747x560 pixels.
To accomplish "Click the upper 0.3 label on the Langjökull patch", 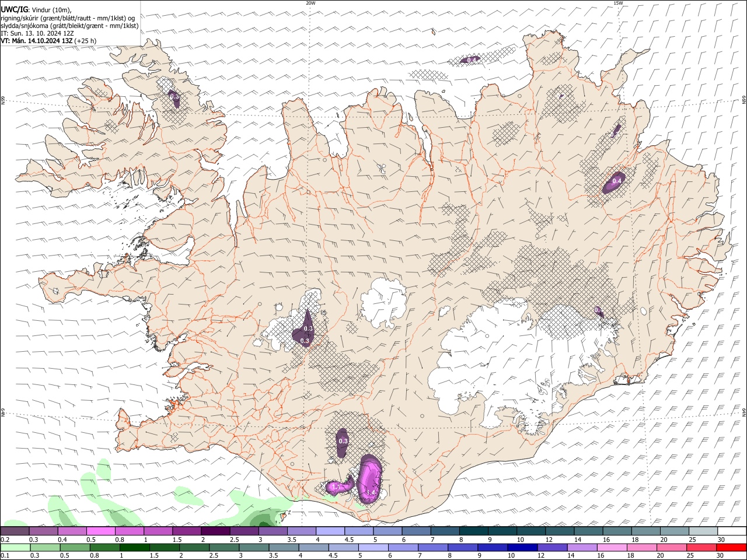I will [x=309, y=329].
